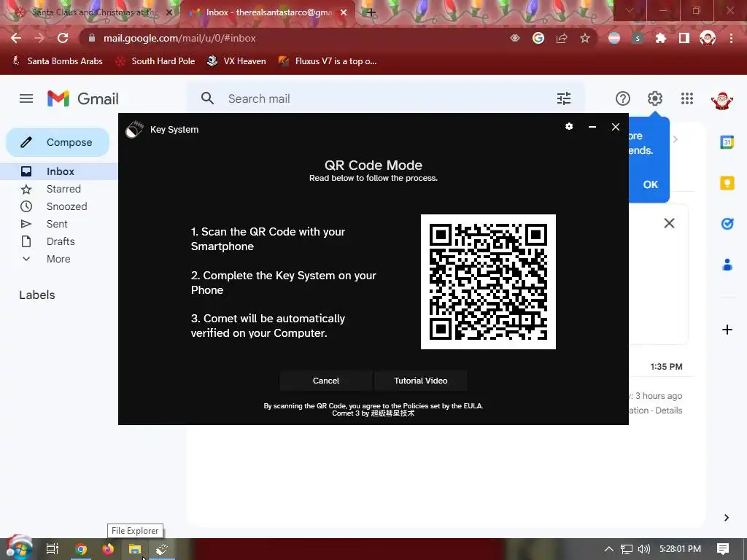Image resolution: width=747 pixels, height=560 pixels.
Task: Switch to Santa Claus and Christmas tab
Action: 93,12
